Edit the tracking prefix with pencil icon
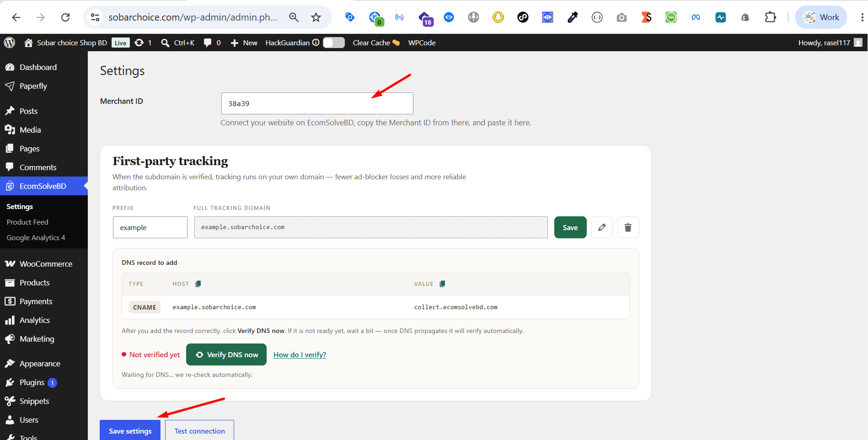 click(602, 227)
